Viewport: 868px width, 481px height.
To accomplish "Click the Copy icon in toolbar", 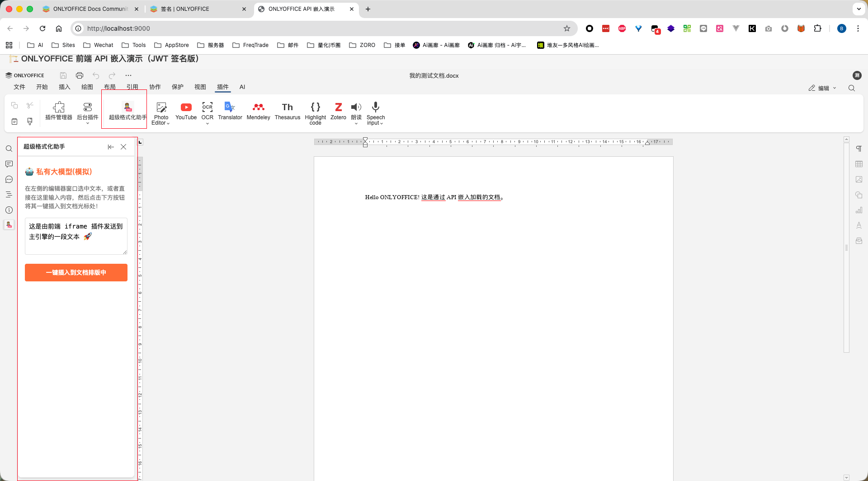I will (x=14, y=105).
